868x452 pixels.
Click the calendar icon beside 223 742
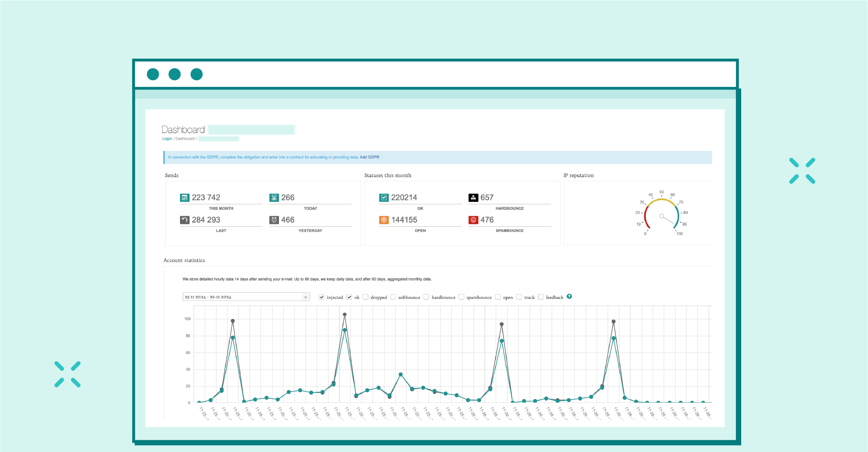(184, 198)
